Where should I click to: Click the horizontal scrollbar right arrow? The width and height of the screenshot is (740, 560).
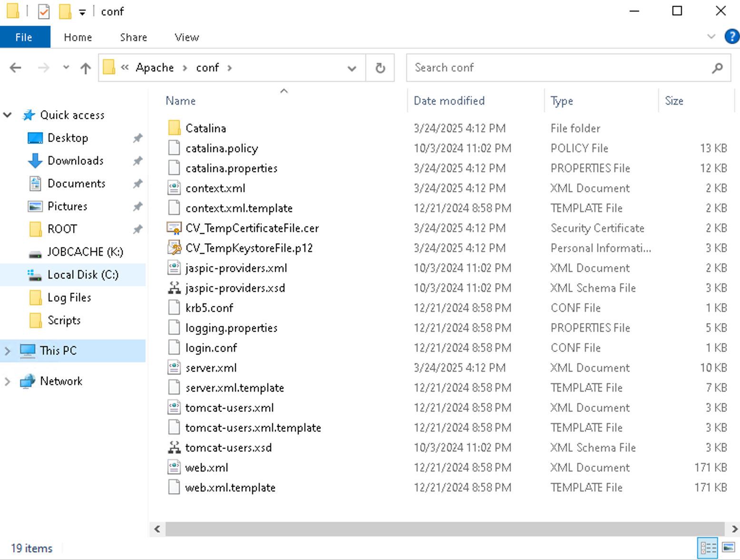[734, 529]
